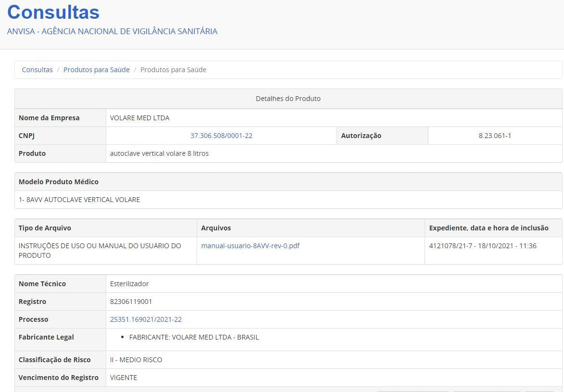This screenshot has width=564, height=392.
Task: Click the Detalhes do Produto header
Action: tap(288, 99)
